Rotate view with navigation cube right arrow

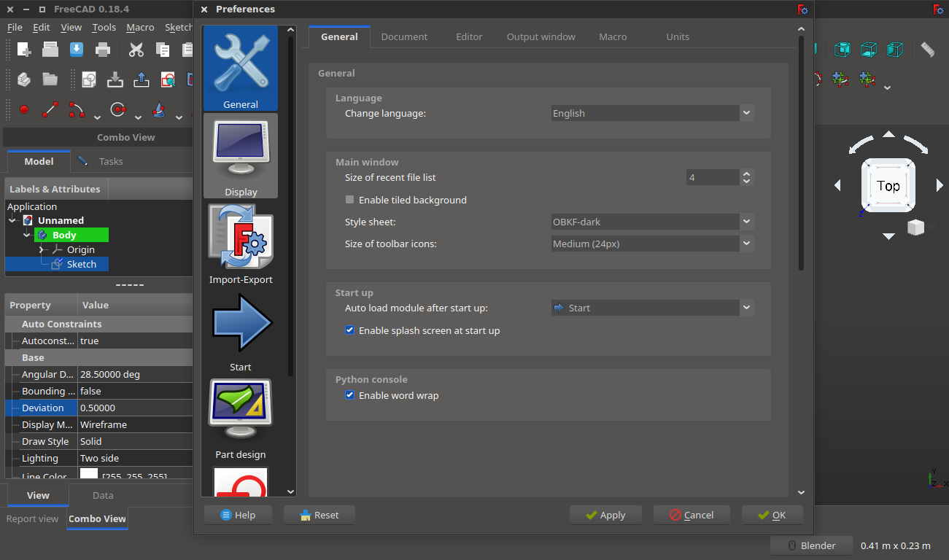[940, 186]
